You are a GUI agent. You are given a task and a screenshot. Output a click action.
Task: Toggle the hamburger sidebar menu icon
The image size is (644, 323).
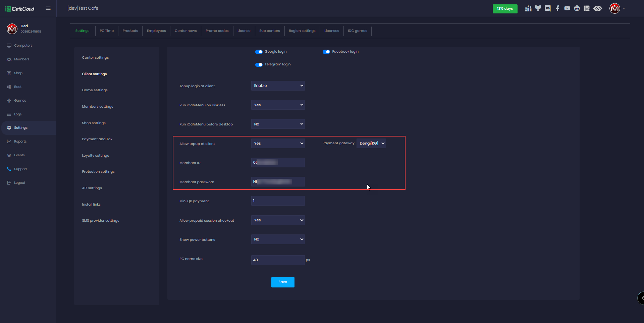[48, 8]
